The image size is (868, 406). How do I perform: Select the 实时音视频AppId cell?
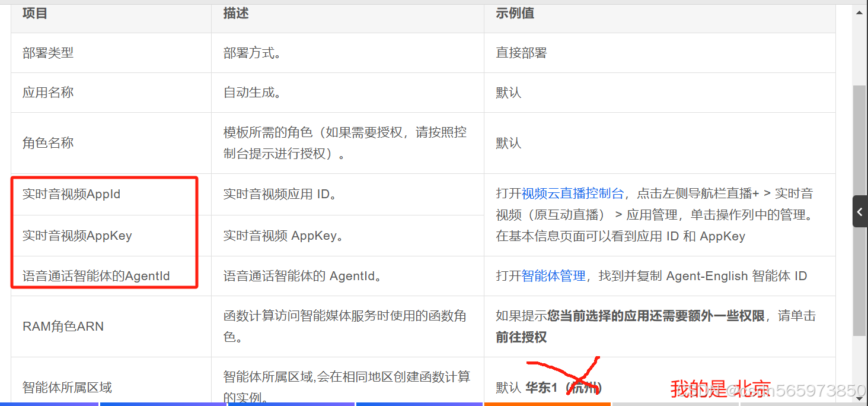(x=111, y=194)
